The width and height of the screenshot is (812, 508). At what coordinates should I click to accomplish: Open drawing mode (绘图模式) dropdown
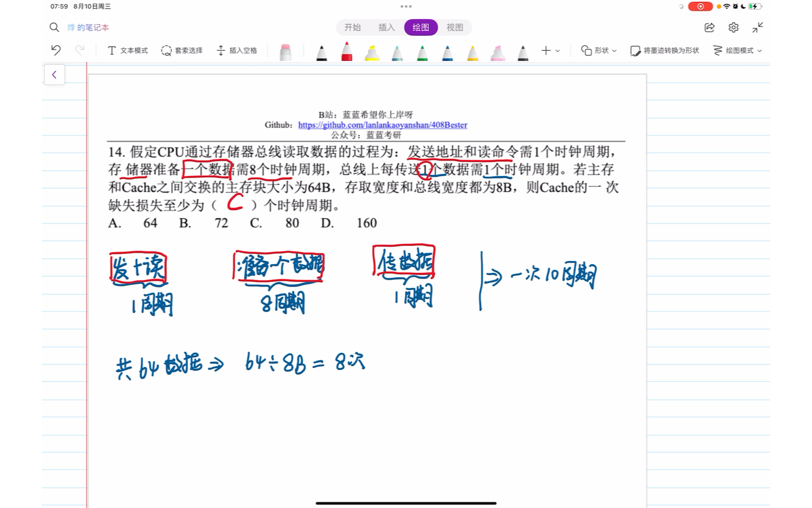[x=737, y=50]
